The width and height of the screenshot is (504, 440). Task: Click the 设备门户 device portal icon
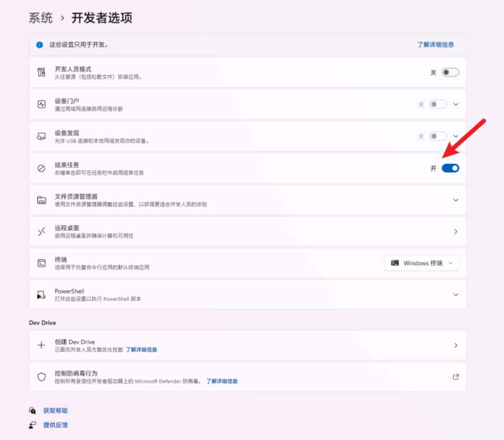(41, 103)
